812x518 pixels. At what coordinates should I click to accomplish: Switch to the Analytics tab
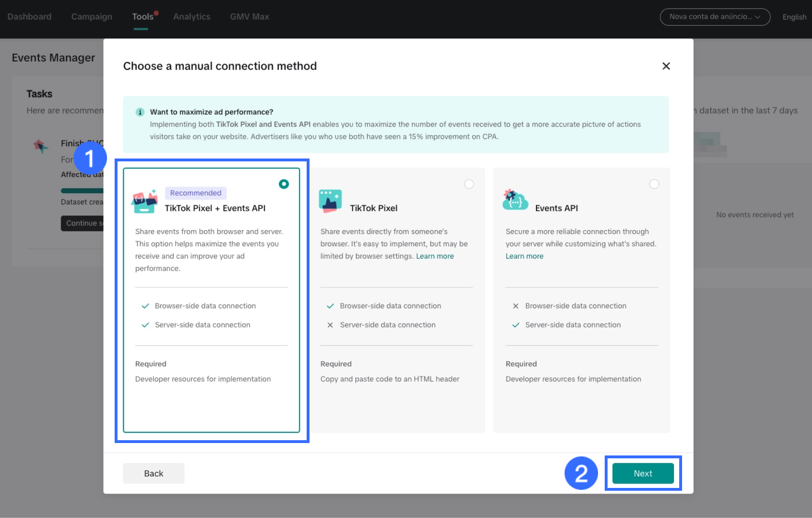point(192,17)
